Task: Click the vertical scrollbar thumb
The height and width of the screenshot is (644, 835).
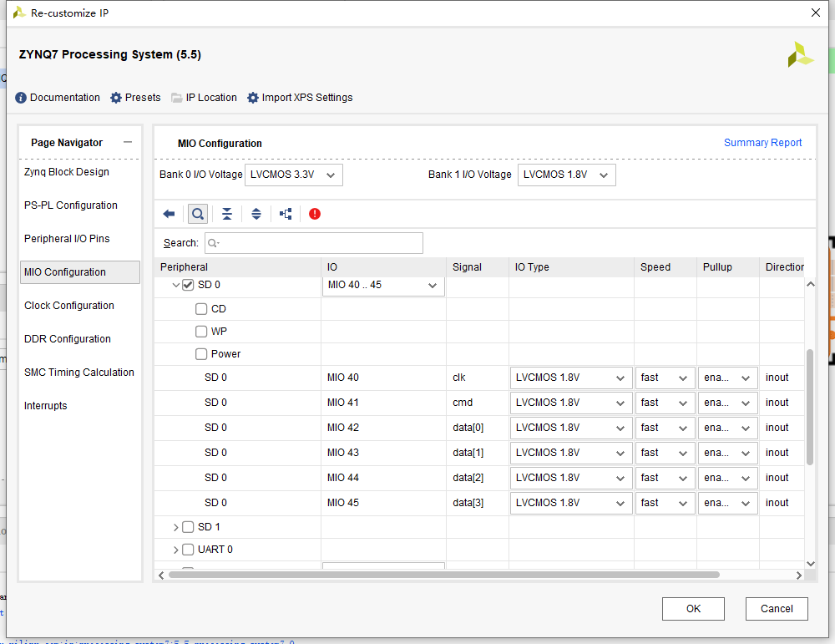Action: pos(810,407)
